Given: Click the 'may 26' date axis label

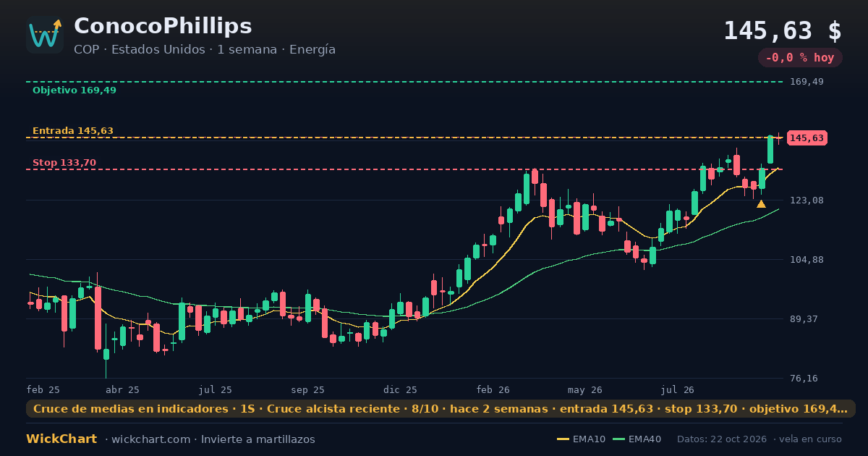Looking at the screenshot, I should click(585, 389).
